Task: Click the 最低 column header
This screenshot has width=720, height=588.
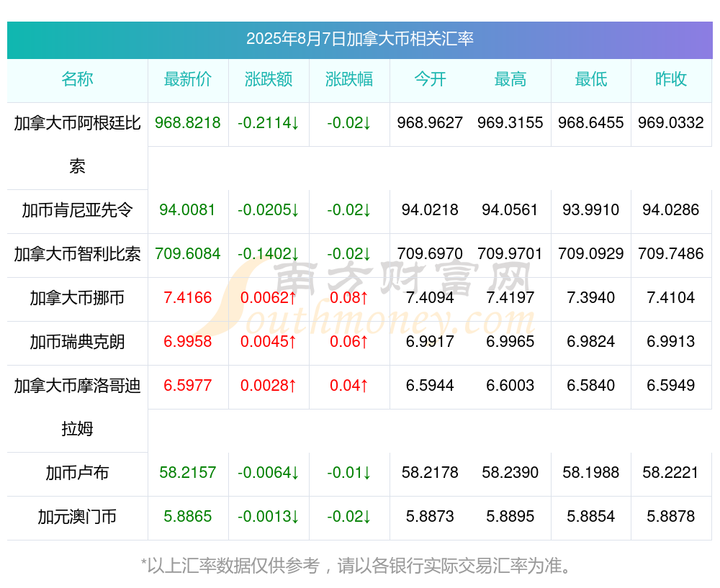Action: pyautogui.click(x=591, y=79)
